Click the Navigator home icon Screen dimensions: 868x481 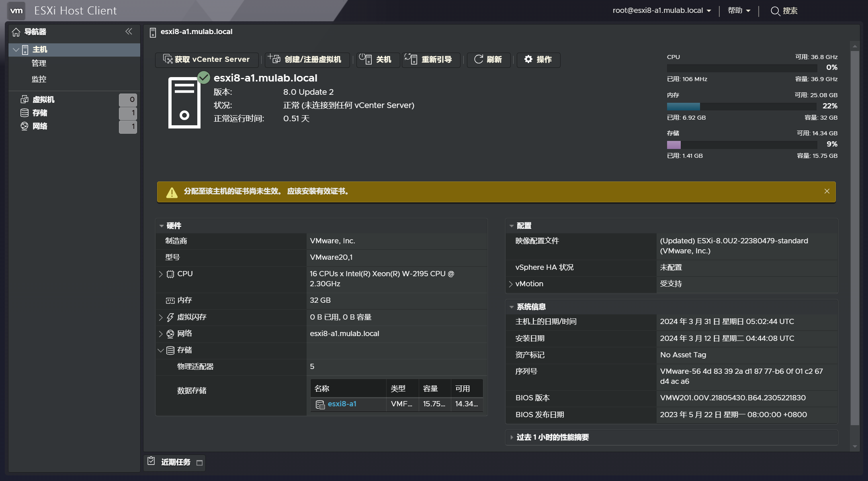click(x=16, y=32)
